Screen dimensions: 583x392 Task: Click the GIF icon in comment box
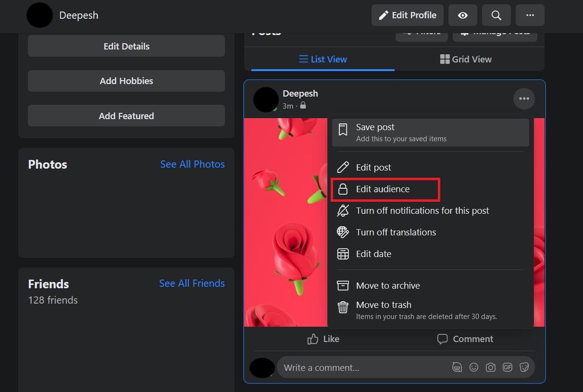coord(508,367)
